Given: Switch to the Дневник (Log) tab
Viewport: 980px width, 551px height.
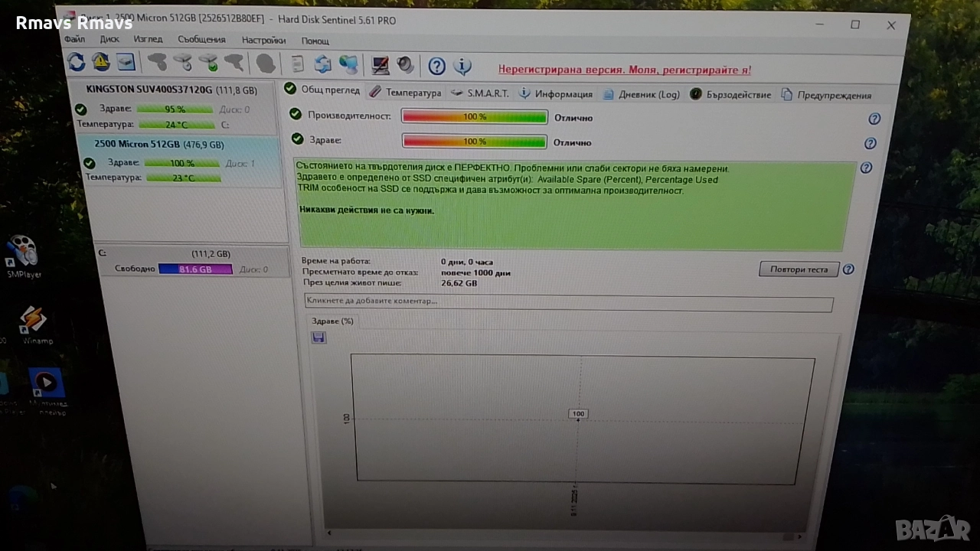Looking at the screenshot, I should [642, 95].
